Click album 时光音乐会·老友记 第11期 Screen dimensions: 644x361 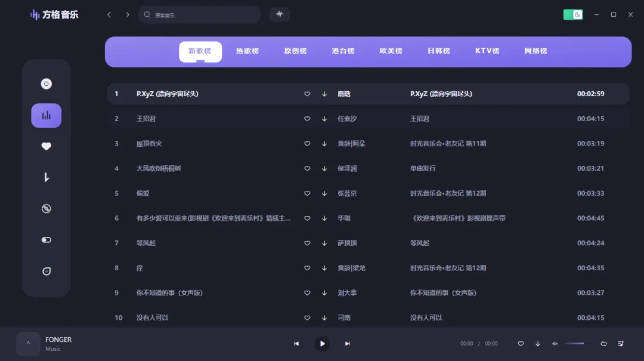pyautogui.click(x=448, y=143)
